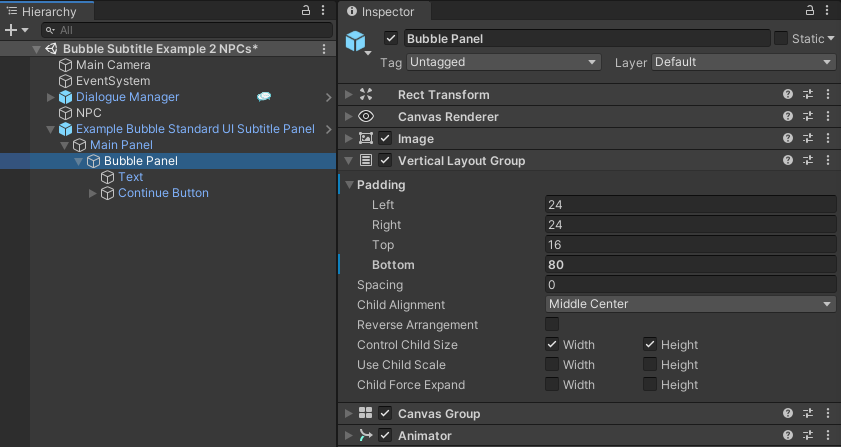This screenshot has width=841, height=447.
Task: Open presets icon for Image component
Action: tap(808, 138)
